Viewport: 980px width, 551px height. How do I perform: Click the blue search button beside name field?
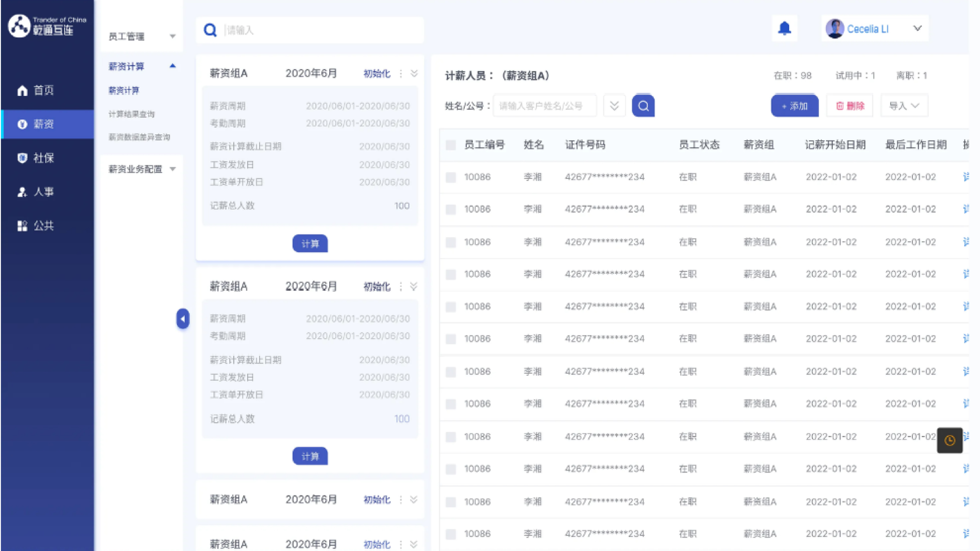coord(643,105)
